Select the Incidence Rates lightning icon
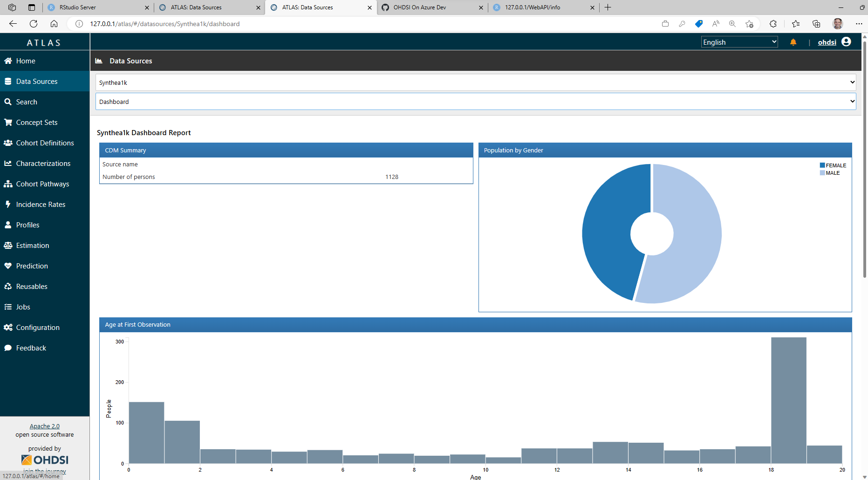The height and width of the screenshot is (480, 868). (x=8, y=204)
